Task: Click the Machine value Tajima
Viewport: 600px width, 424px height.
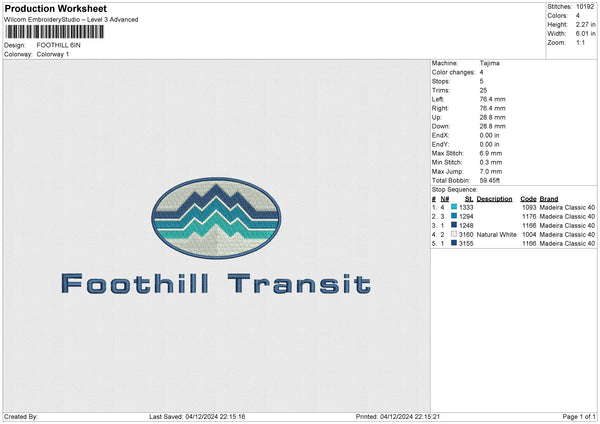Action: [x=491, y=63]
